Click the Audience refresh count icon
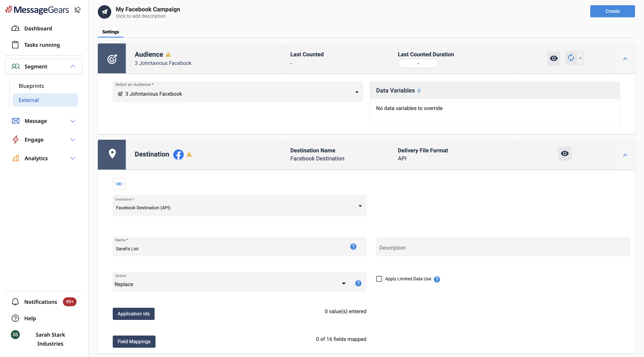This screenshot has width=644, height=357. pyautogui.click(x=571, y=58)
